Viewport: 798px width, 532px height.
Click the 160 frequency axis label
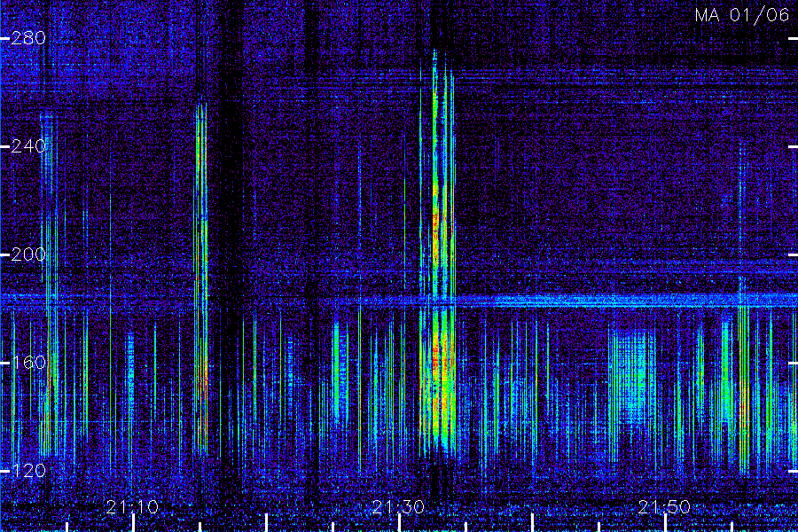click(28, 363)
